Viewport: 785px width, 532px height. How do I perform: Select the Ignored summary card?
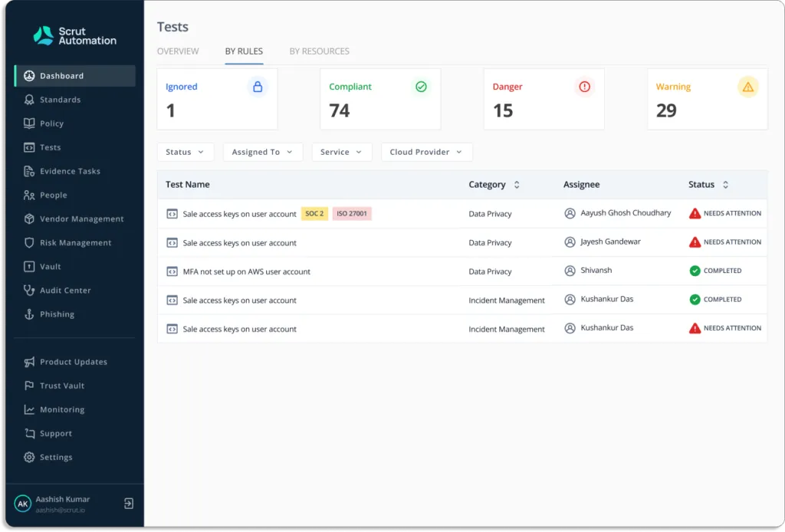(x=217, y=99)
